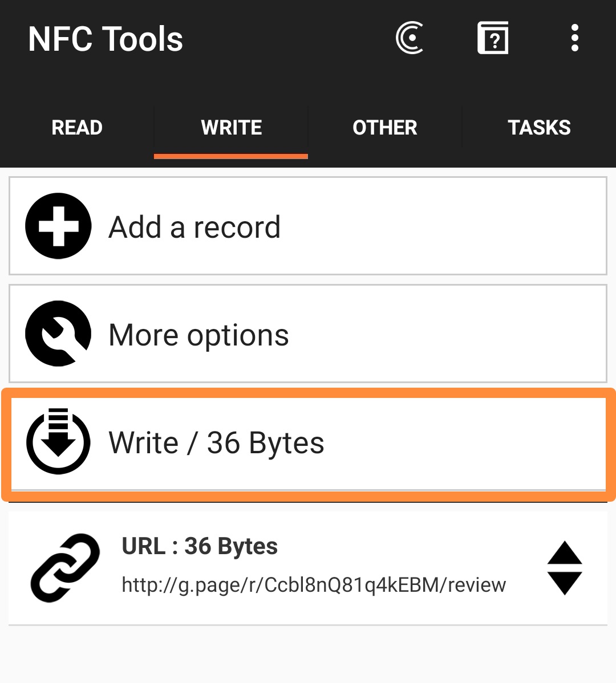Start Write / 36 Bytes action
The height and width of the screenshot is (683, 616).
click(x=308, y=444)
